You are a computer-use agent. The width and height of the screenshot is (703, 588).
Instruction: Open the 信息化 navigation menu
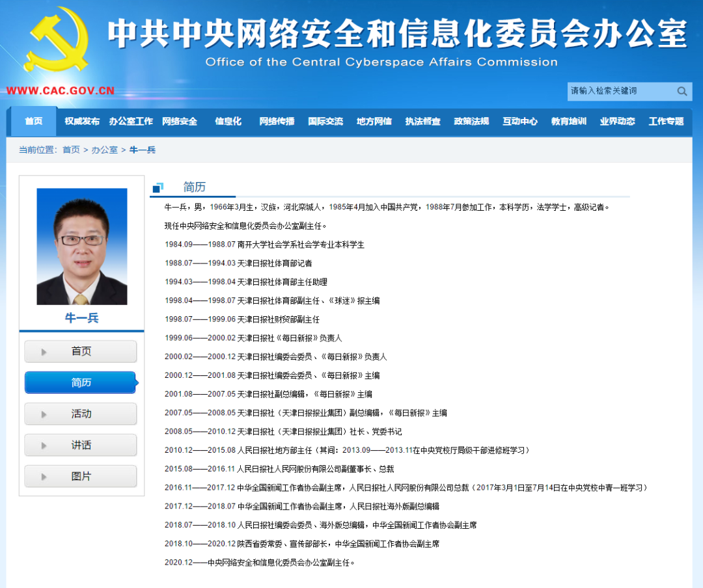point(228,121)
